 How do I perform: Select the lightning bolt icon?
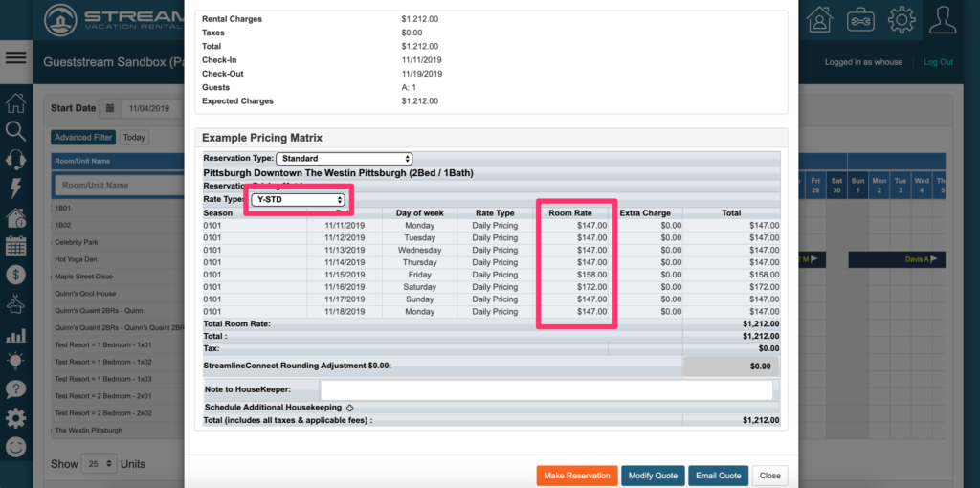click(15, 189)
